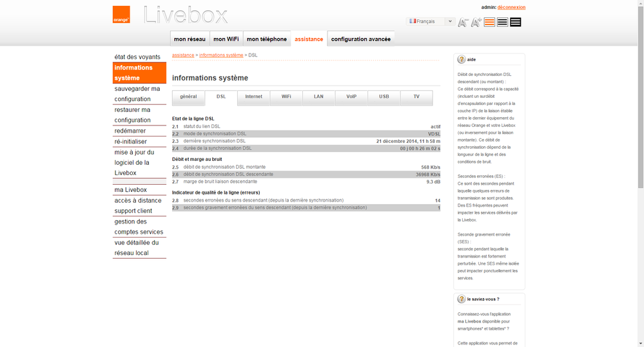Select the orange contrast theme icon
Screen dimensions: 644x347
point(489,22)
